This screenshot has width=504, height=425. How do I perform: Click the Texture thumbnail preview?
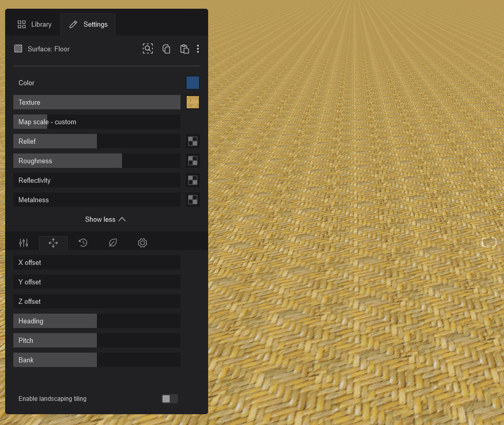tap(193, 102)
